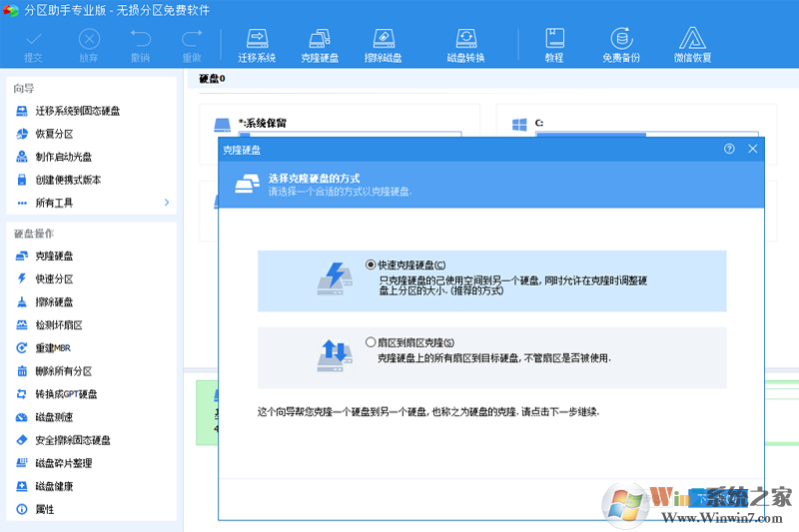Click the help question mark in clone dialog

(x=729, y=149)
